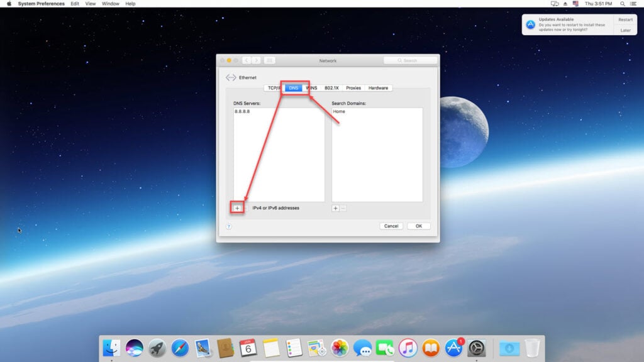Click the eject icon in menu bar
The height and width of the screenshot is (362, 644).
565,4
